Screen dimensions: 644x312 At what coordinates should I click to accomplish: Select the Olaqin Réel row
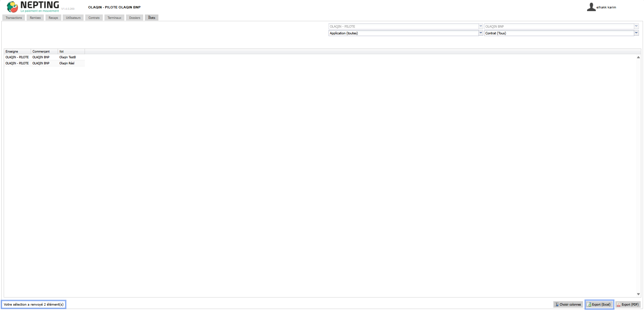(x=44, y=63)
